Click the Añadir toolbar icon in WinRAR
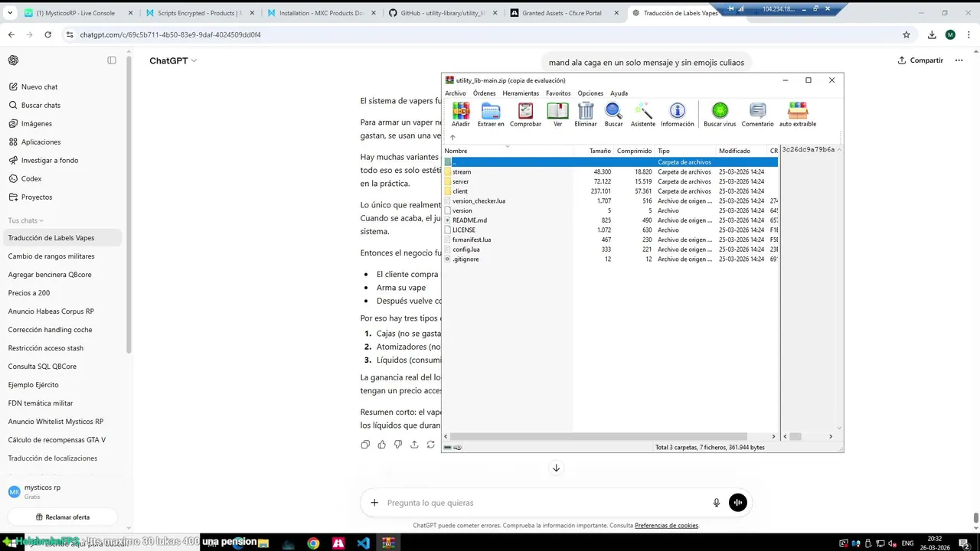 (x=461, y=115)
